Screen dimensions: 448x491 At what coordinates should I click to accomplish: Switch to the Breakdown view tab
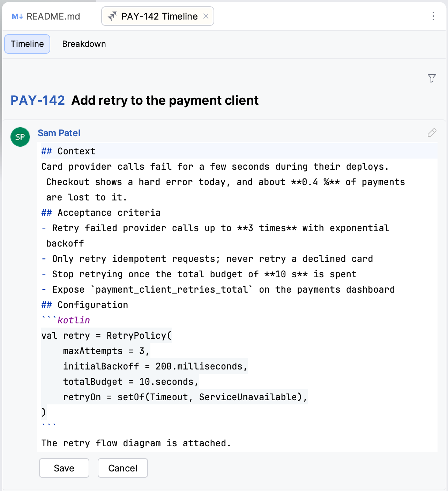84,44
